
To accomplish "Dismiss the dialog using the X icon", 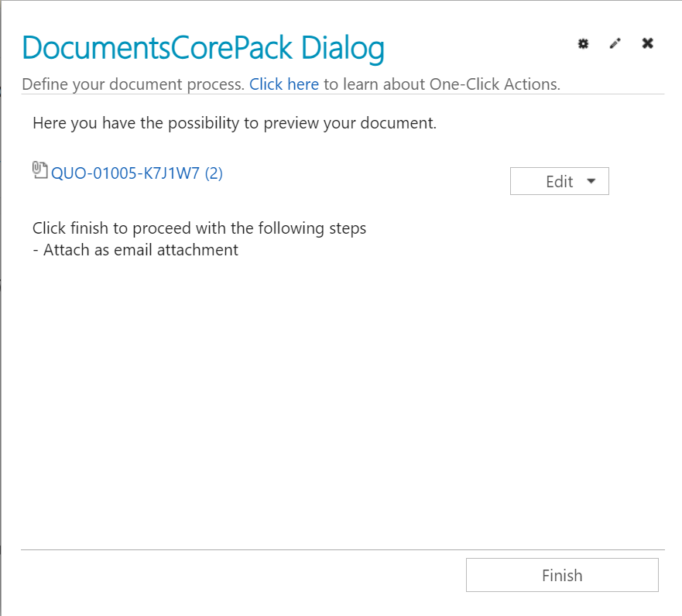I will click(x=648, y=43).
